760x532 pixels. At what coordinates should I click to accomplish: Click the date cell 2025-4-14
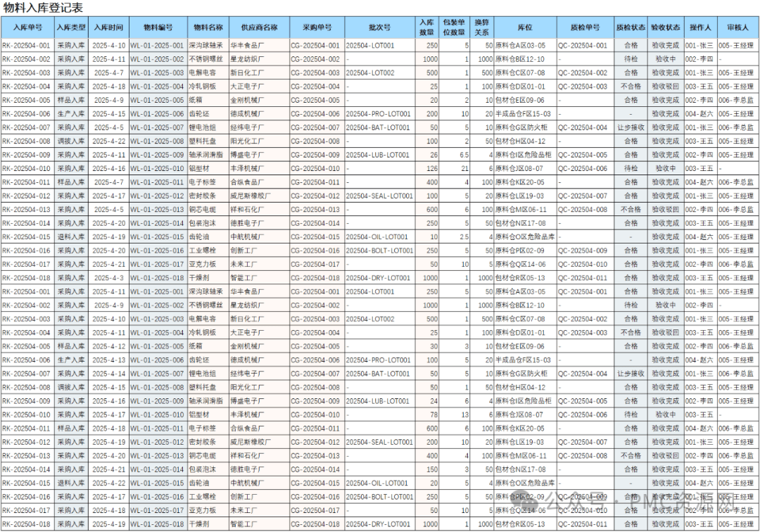click(108, 374)
